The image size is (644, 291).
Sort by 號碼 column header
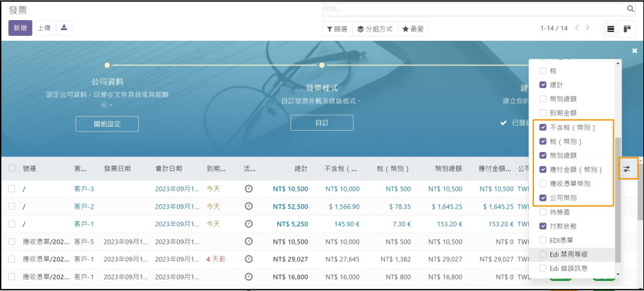tap(45, 168)
